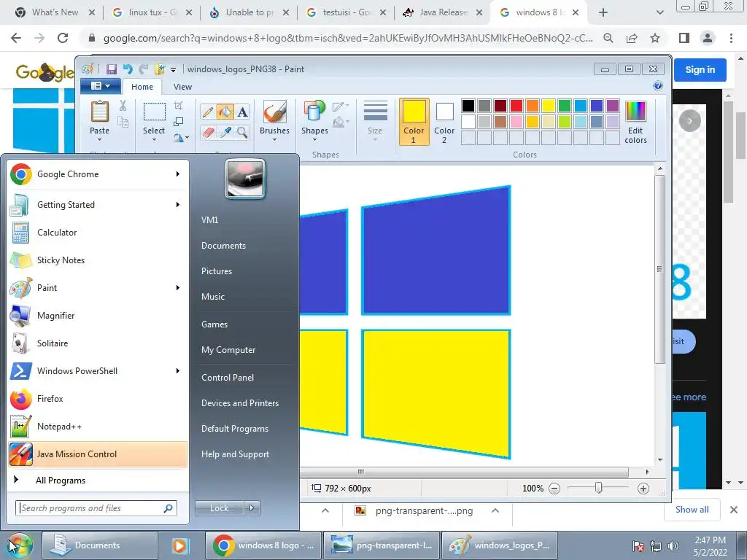
Task: Click the Resize icon in Paint ribbon
Action: tap(179, 122)
